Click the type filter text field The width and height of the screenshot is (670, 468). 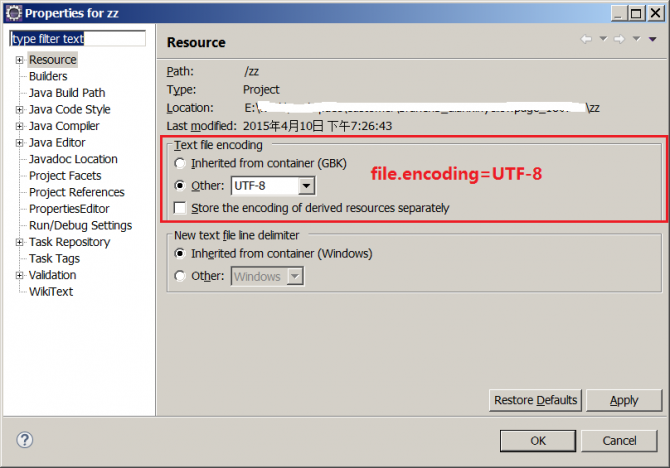77,39
